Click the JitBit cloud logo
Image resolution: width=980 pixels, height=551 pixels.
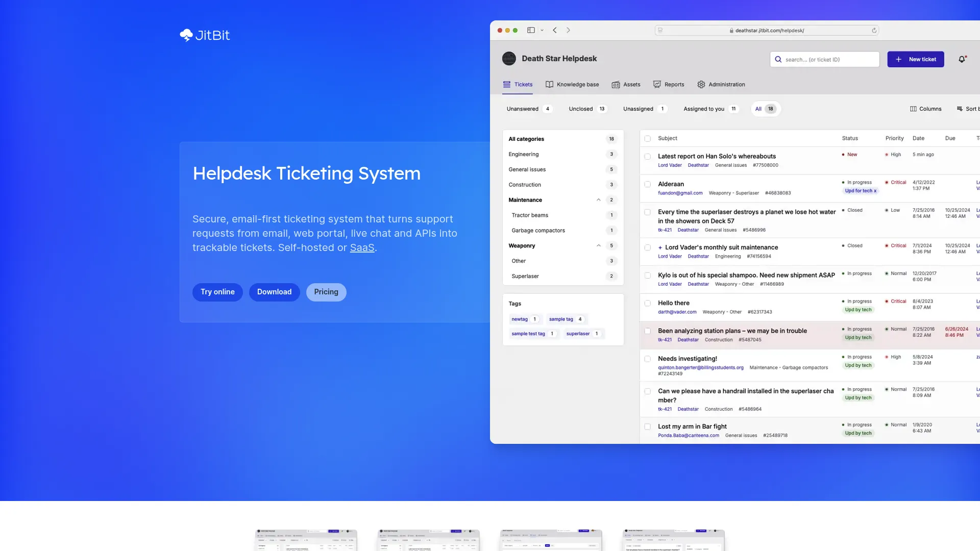point(205,35)
